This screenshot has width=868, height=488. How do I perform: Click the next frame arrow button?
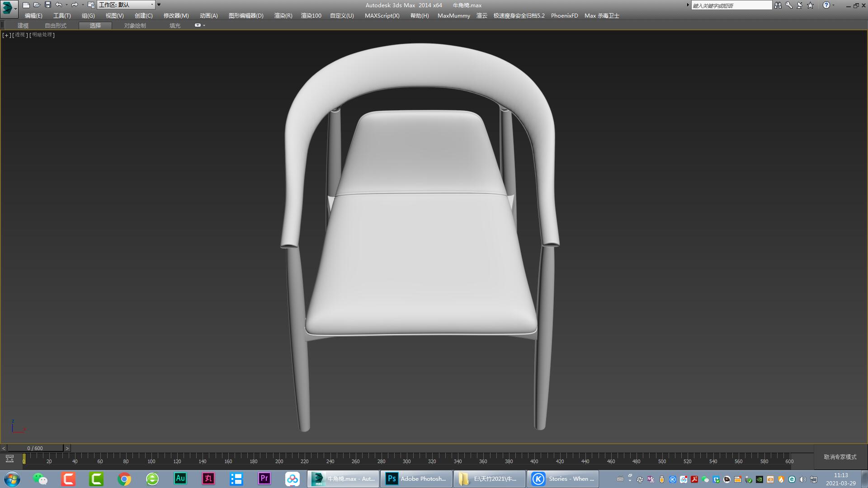pyautogui.click(x=66, y=448)
